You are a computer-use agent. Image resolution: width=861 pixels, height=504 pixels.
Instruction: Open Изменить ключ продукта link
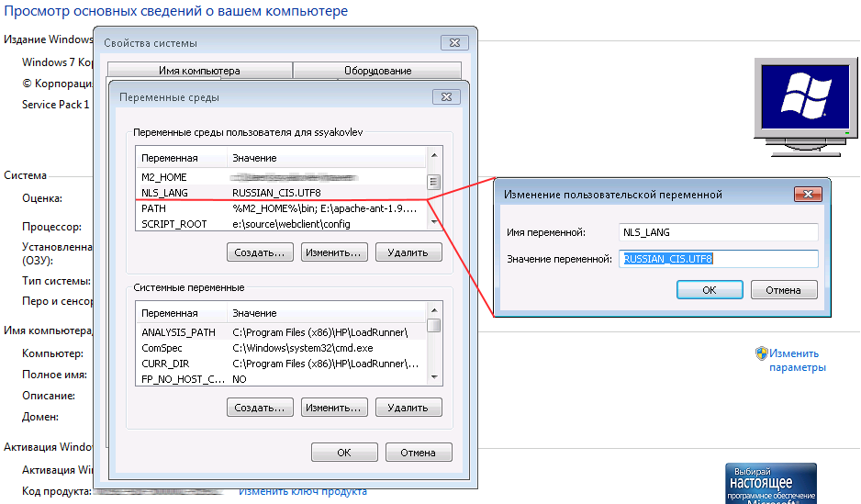pyautogui.click(x=303, y=491)
